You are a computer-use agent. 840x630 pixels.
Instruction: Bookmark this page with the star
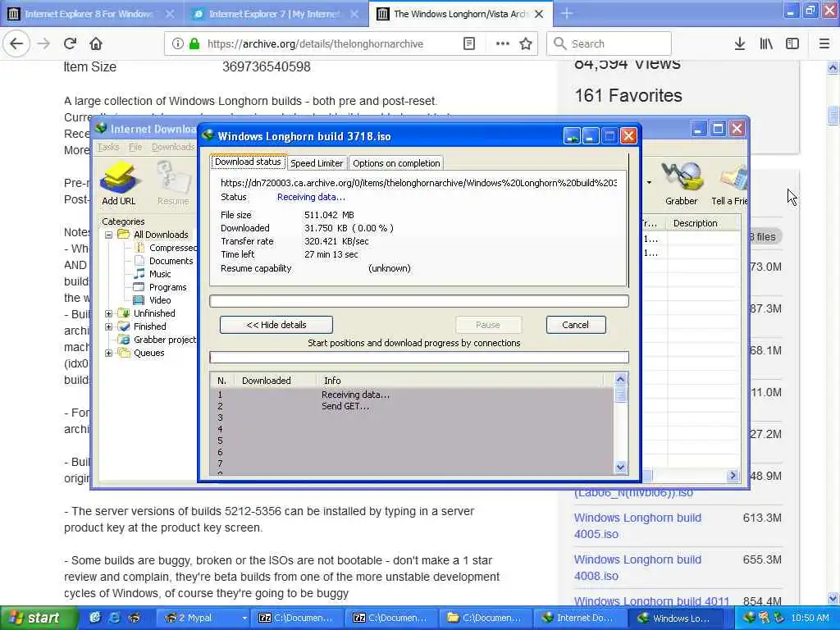point(526,43)
